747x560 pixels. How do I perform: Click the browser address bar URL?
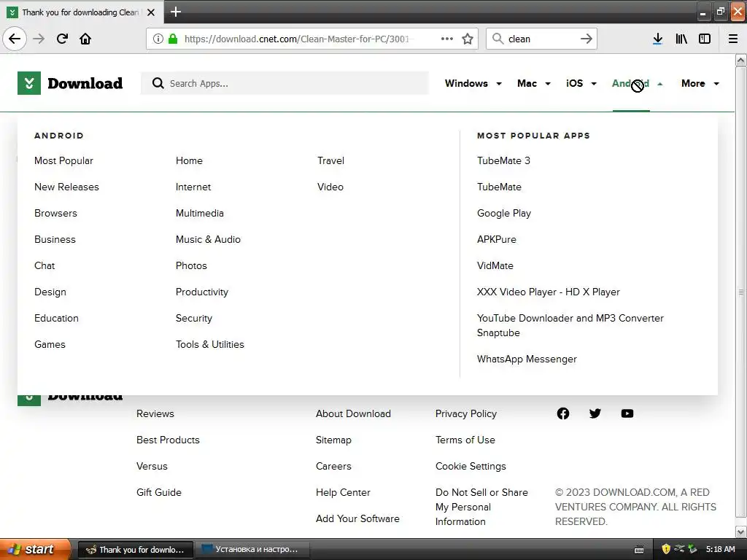coord(296,39)
